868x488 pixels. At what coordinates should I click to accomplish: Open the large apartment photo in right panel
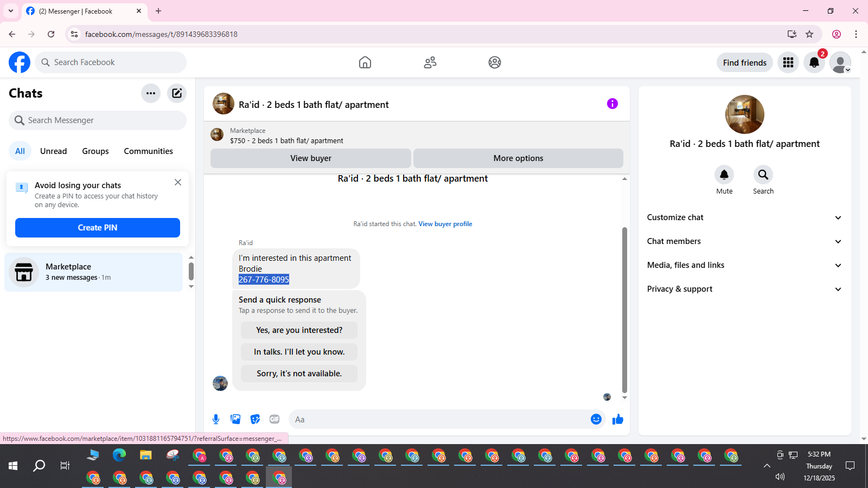(x=745, y=114)
